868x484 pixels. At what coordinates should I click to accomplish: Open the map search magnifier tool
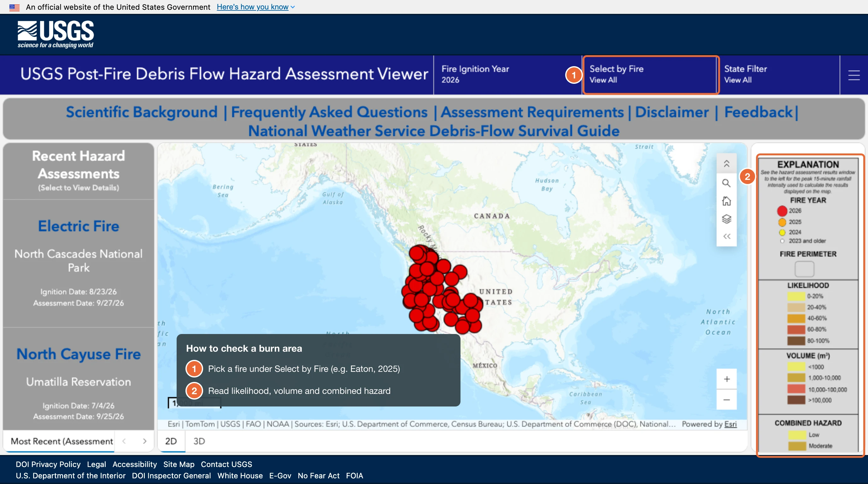(726, 183)
